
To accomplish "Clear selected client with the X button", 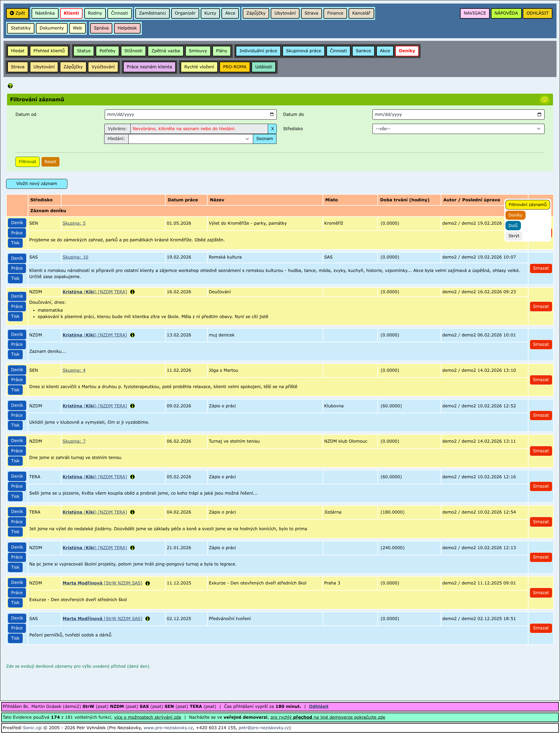I will 272,129.
